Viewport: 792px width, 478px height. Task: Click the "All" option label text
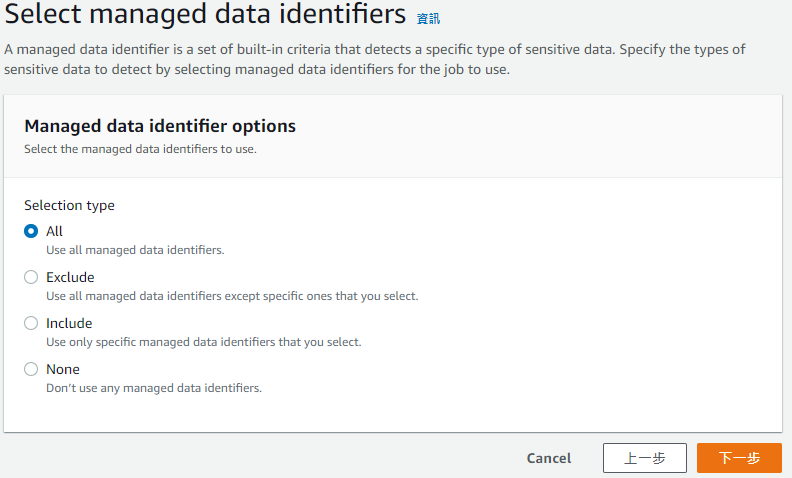tap(54, 231)
